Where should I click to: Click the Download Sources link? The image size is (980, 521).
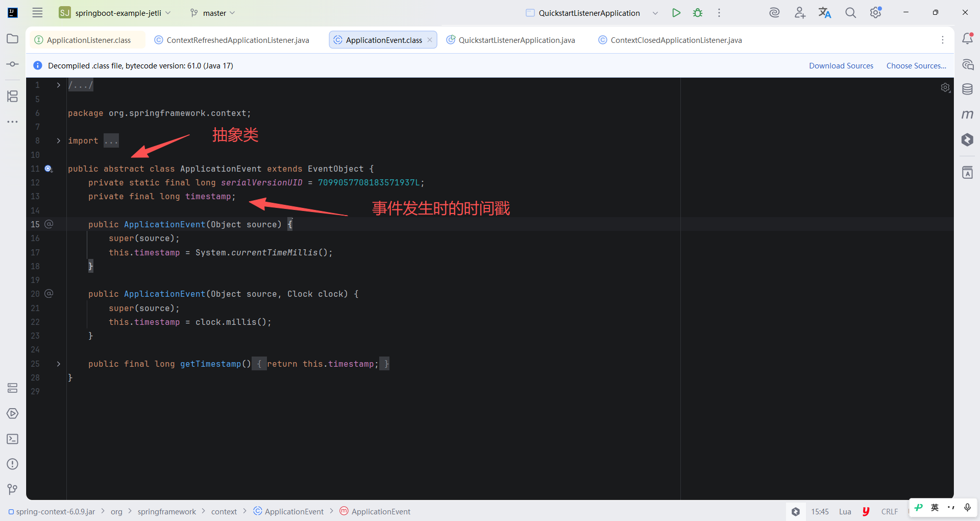pos(841,65)
